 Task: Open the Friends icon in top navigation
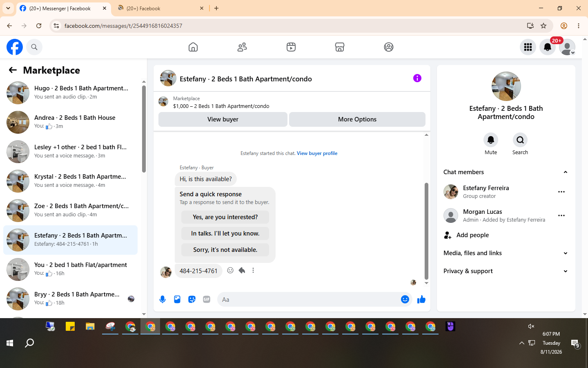click(x=242, y=47)
